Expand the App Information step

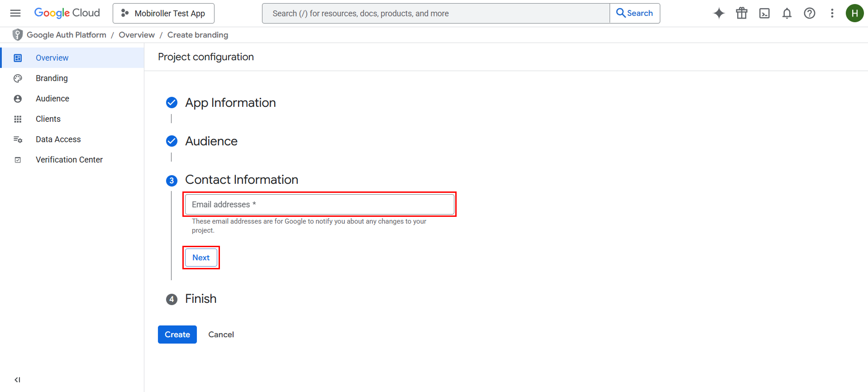pyautogui.click(x=230, y=103)
